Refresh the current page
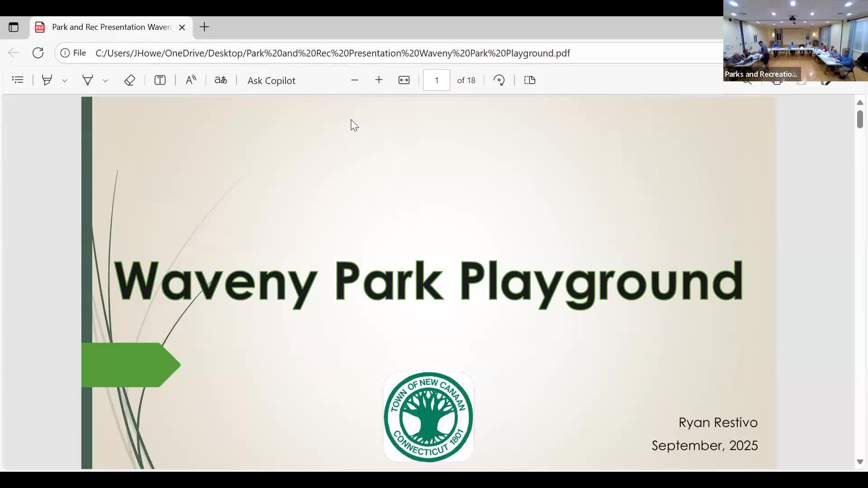This screenshot has width=868, height=488. tap(38, 53)
